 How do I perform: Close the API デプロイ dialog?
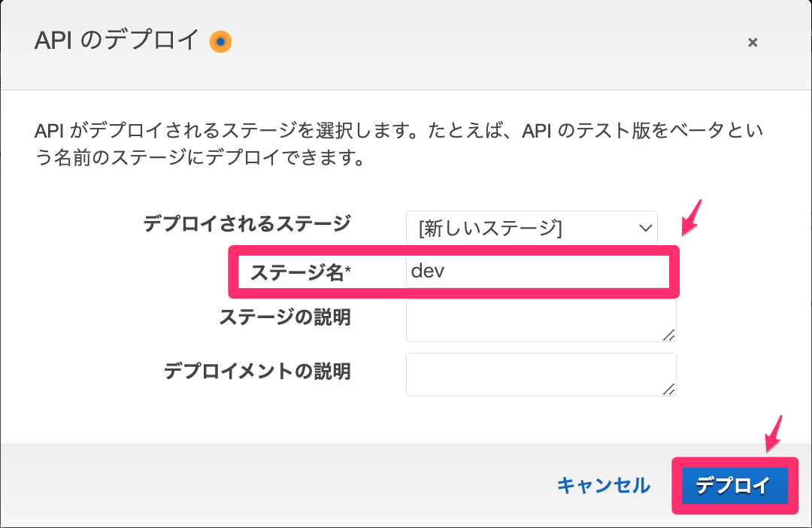tap(753, 43)
